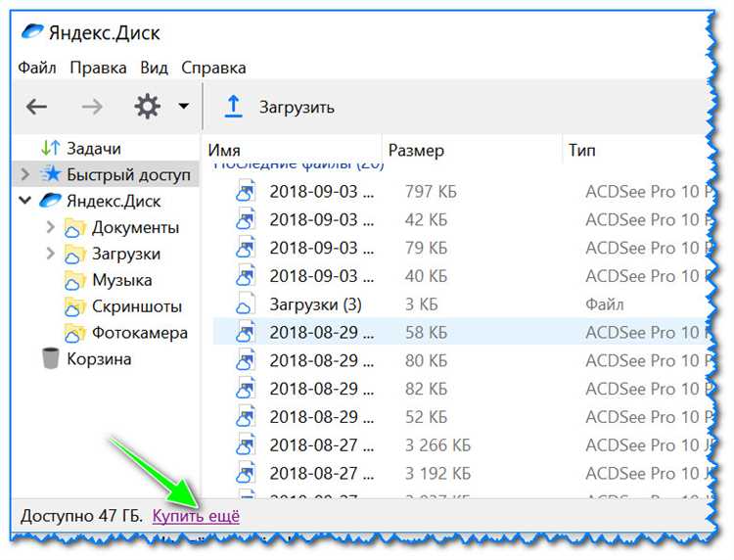Click the Купить ещё link
The image size is (734, 560).
pyautogui.click(x=196, y=515)
